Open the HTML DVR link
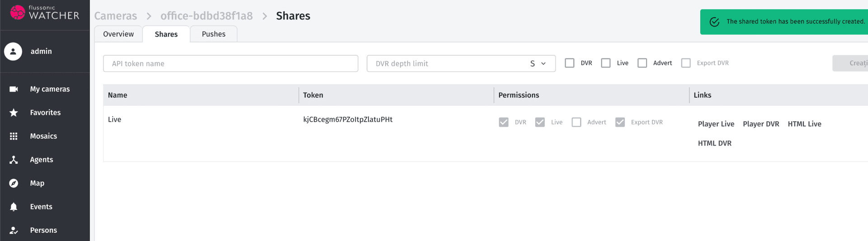Screen dimensions: 868x241 (x=714, y=143)
